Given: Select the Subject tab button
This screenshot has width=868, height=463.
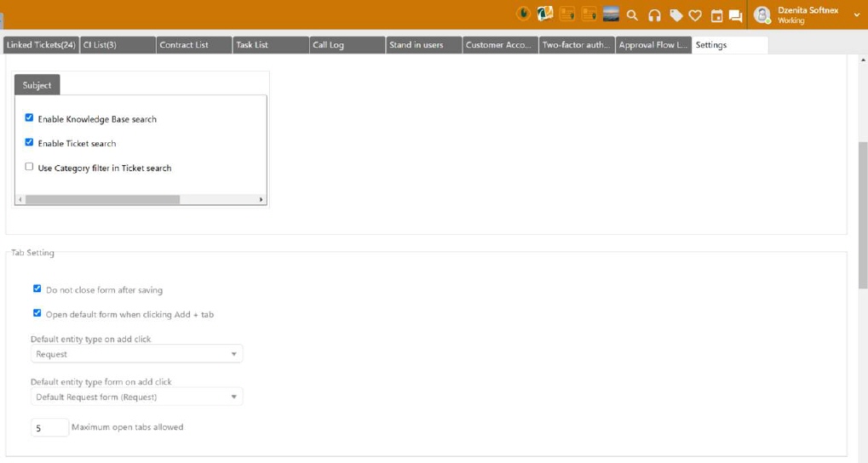Looking at the screenshot, I should (x=37, y=85).
